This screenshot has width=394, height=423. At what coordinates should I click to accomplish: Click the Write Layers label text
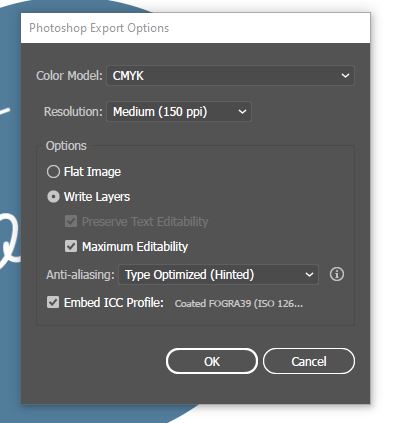(97, 197)
